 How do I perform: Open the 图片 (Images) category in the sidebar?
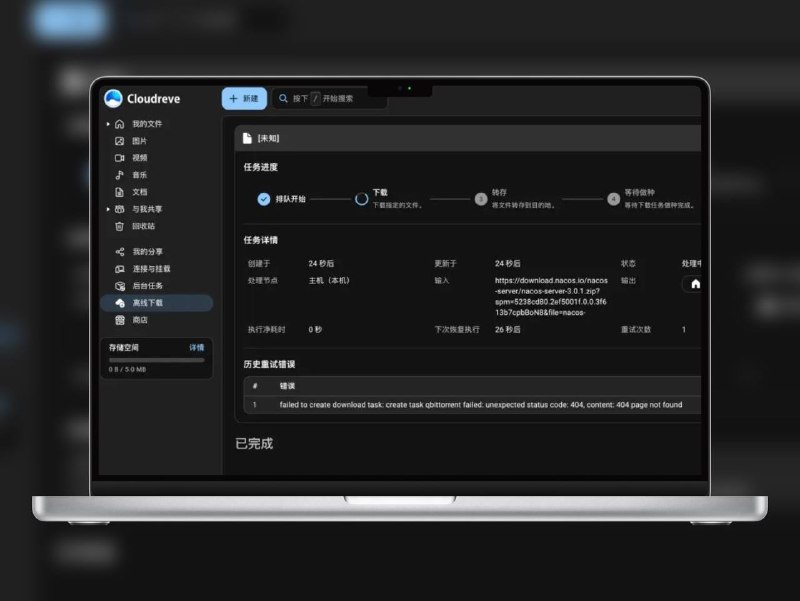pos(121,141)
